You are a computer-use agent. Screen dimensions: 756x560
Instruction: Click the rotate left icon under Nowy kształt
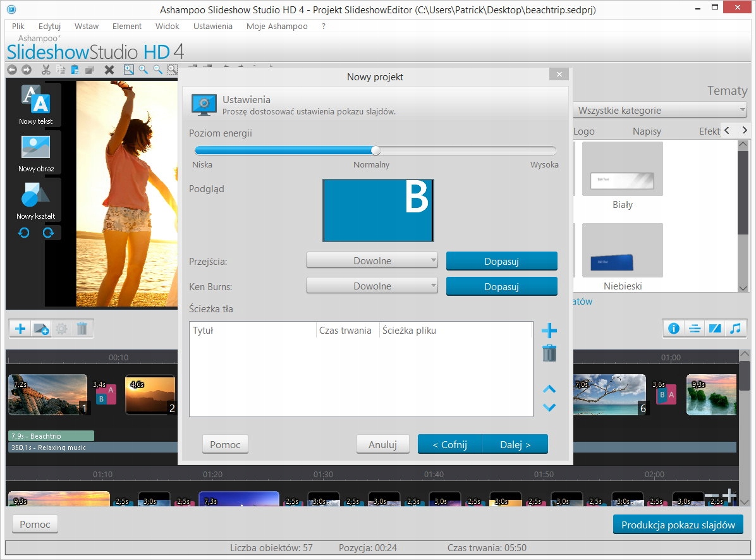(x=23, y=233)
